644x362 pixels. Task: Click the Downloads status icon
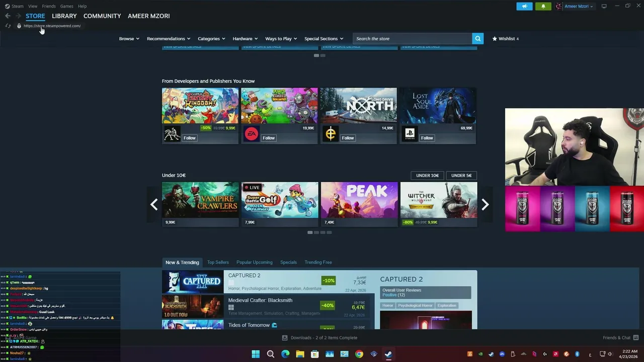285,338
